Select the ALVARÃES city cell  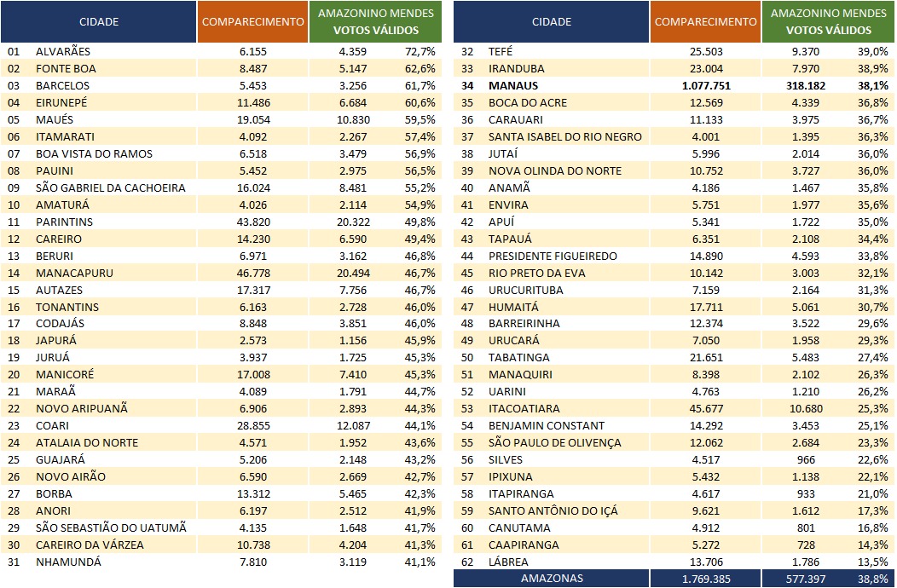[63, 51]
